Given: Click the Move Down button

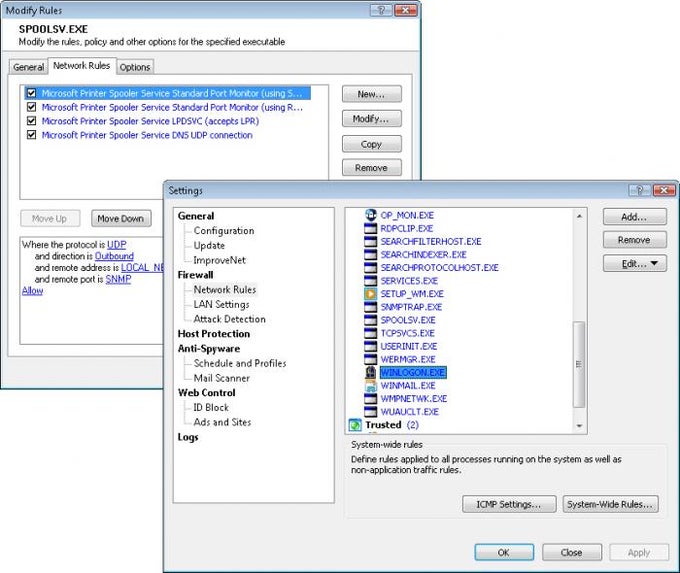Looking at the screenshot, I should click(121, 219).
